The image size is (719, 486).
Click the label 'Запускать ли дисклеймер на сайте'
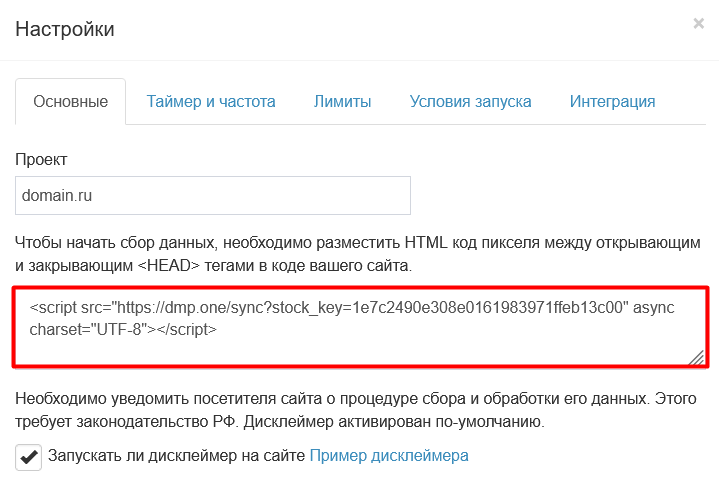(x=177, y=456)
